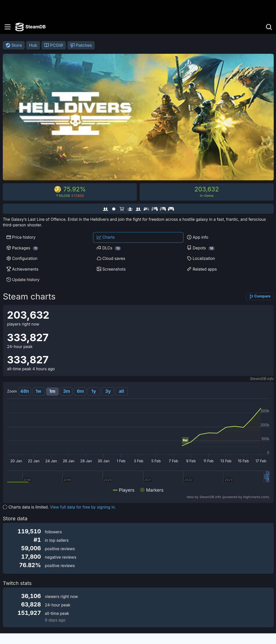
Task: Click the Localization tag icon
Action: (189, 258)
